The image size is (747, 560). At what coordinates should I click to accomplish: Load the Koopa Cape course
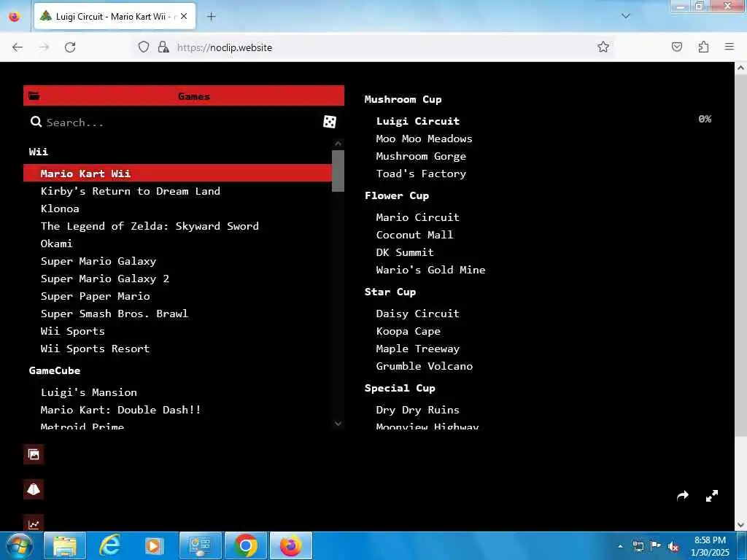pos(409,331)
